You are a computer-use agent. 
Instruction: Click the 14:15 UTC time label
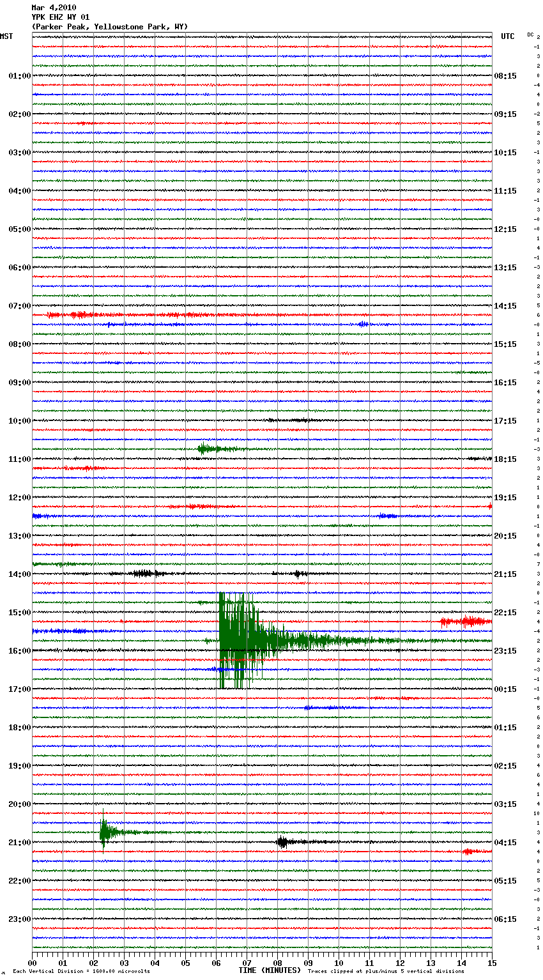(505, 306)
